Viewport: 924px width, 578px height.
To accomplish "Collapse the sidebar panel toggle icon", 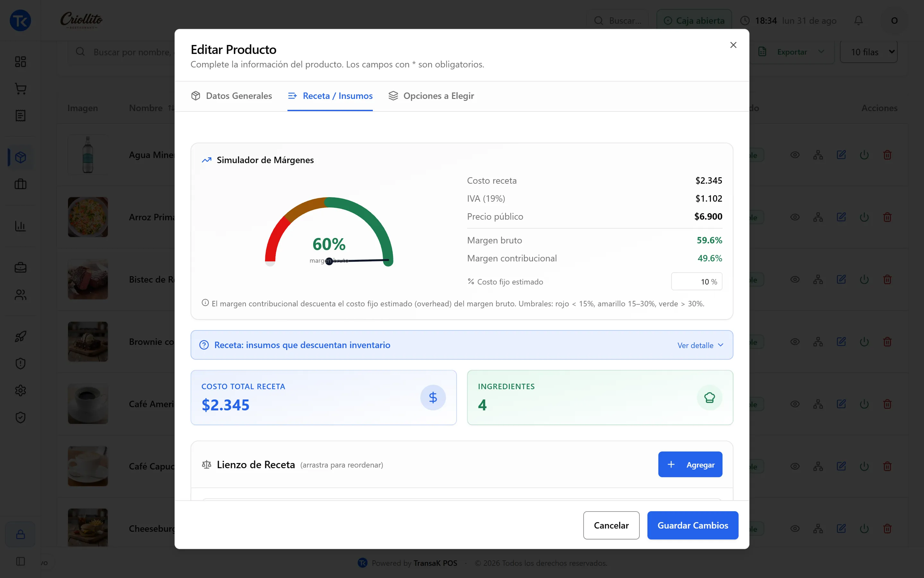I will 20,561.
